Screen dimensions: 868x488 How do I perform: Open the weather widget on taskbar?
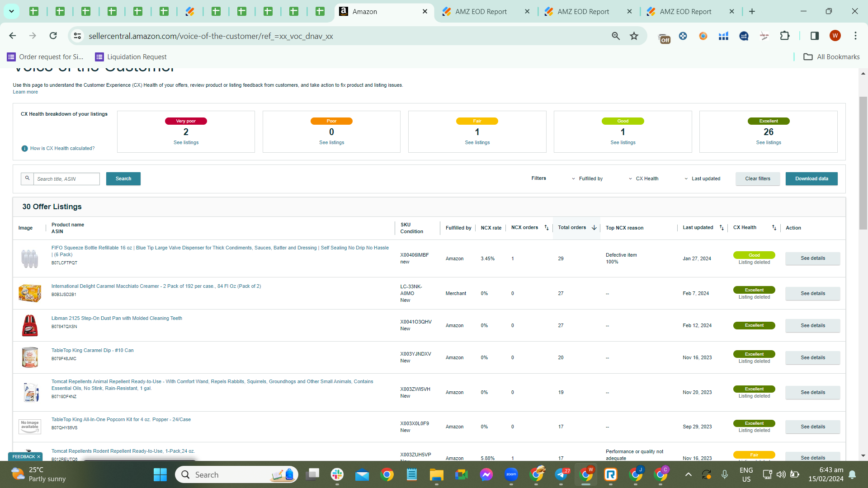pos(39,474)
